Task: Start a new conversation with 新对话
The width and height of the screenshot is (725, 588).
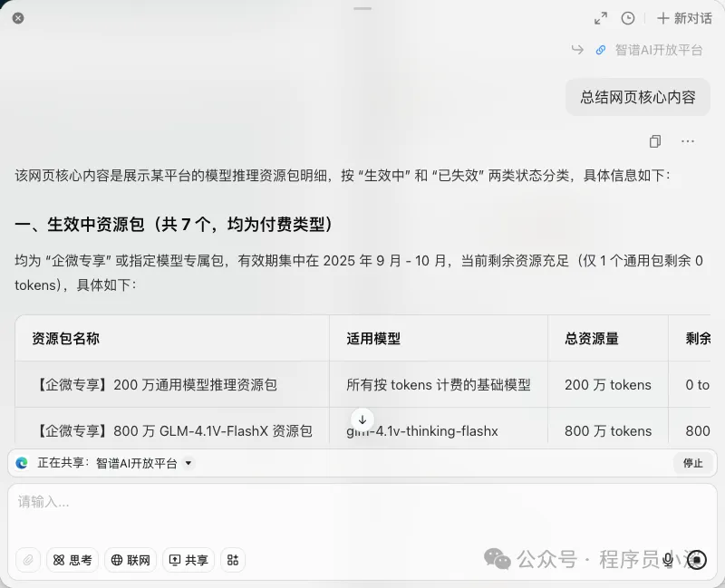Action: 684,18
